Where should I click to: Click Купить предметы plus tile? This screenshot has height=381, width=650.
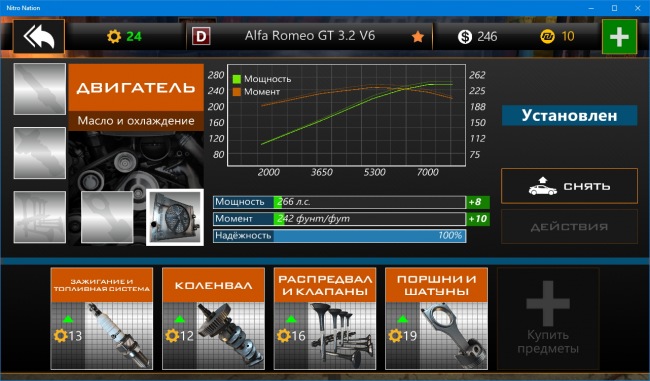(548, 318)
